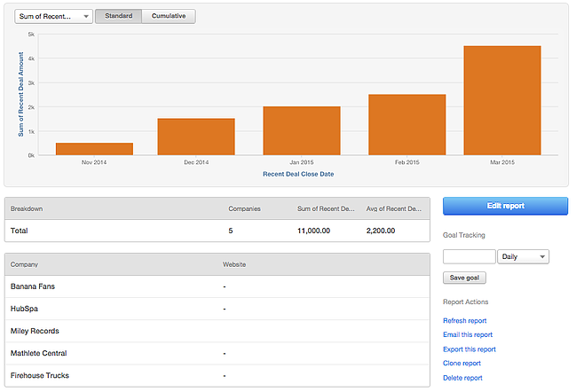Click the Edit report button
This screenshot has width=576, height=392.
tap(505, 206)
